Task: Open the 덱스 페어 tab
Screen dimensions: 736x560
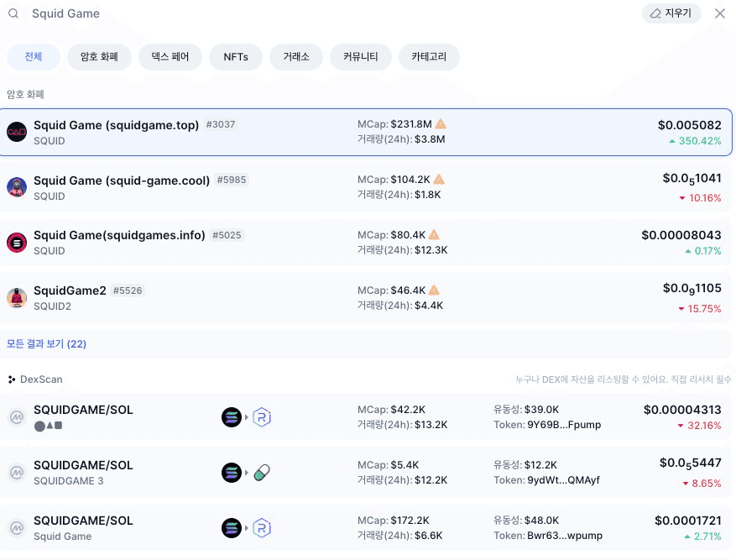Action: click(170, 57)
